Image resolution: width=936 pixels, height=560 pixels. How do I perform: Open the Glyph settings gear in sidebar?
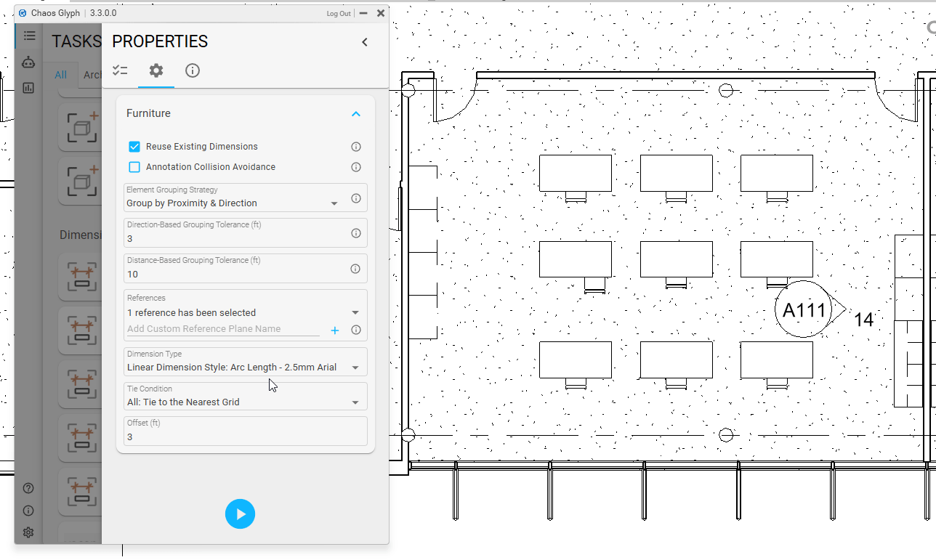click(x=28, y=532)
